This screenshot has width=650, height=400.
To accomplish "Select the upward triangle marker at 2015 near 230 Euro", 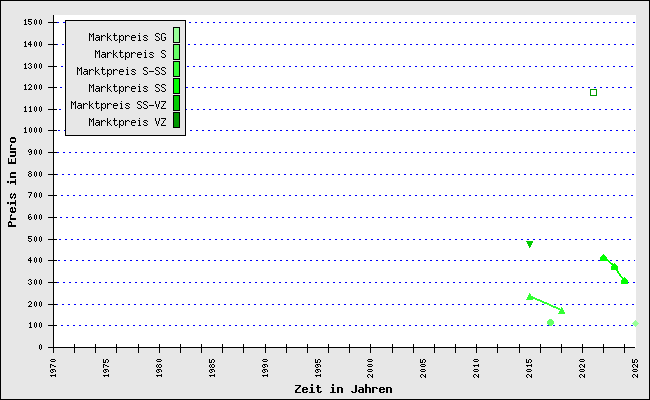I will click(x=529, y=296).
